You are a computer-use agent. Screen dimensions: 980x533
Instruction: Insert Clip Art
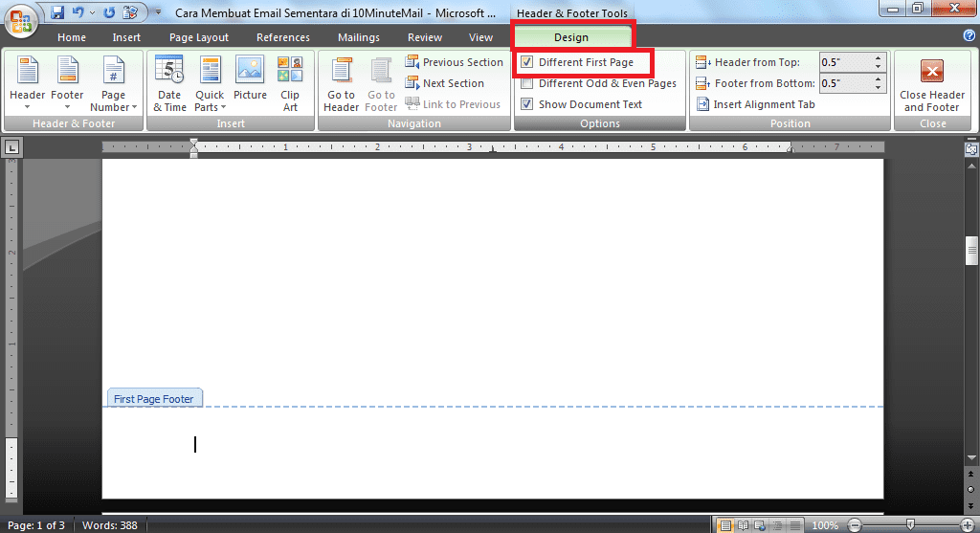pyautogui.click(x=290, y=84)
